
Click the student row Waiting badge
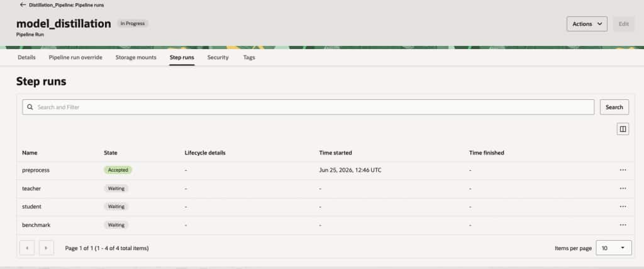[116, 207]
